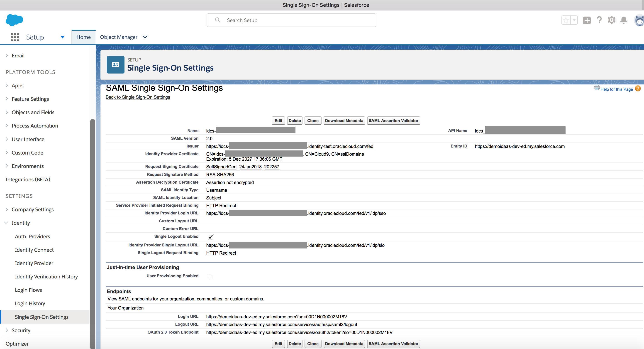This screenshot has width=644, height=349.
Task: Click the organization Login URL value
Action: click(276, 317)
